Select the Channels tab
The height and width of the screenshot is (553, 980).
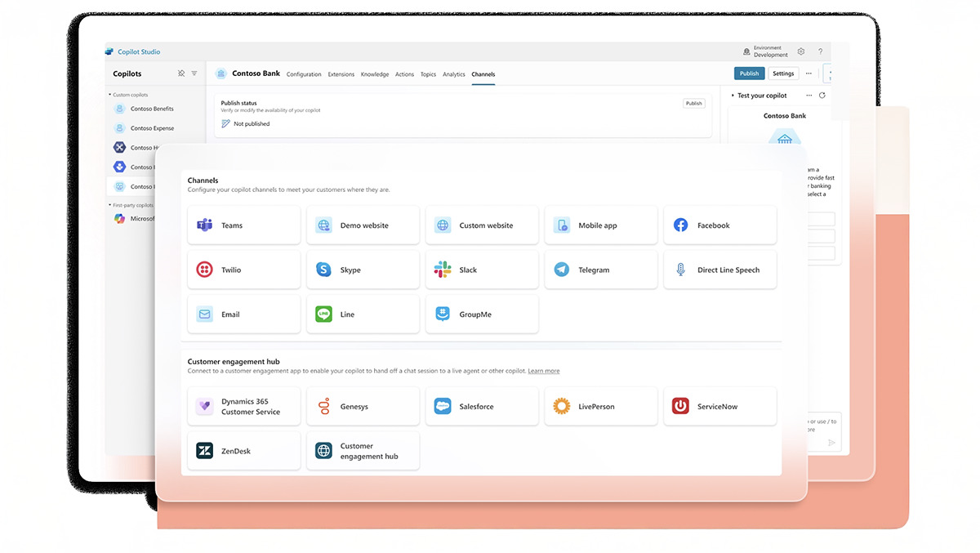point(483,74)
